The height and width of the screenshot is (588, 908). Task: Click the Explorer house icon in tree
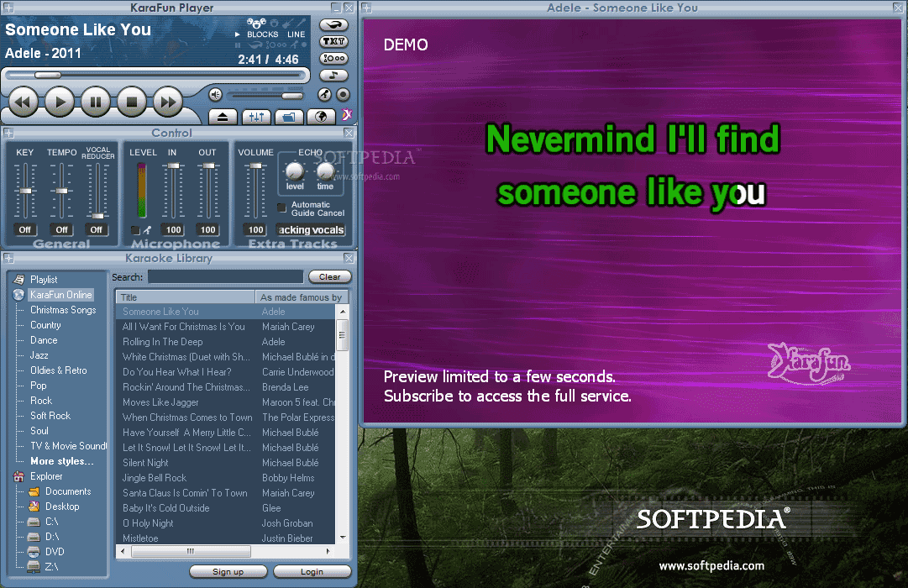19,476
